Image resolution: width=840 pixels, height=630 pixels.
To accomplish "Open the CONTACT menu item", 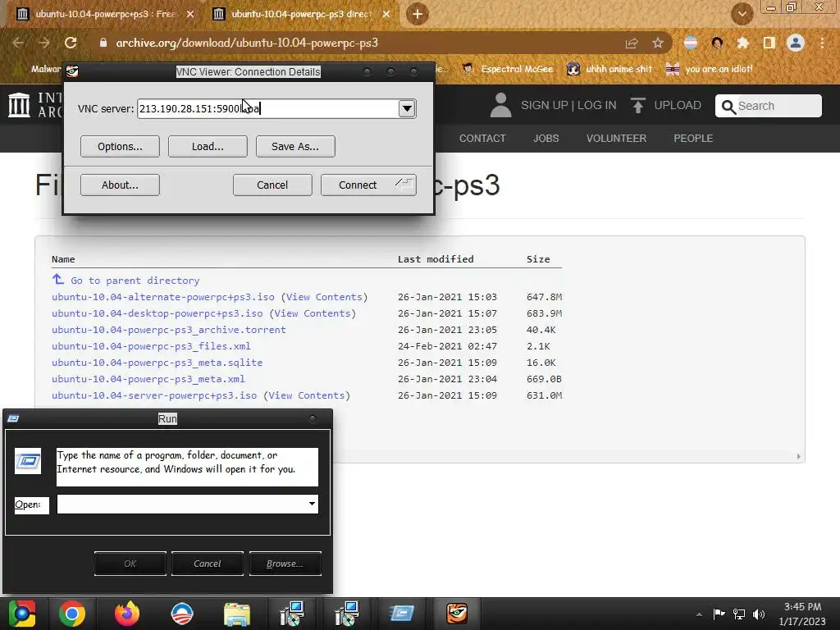I will (482, 138).
